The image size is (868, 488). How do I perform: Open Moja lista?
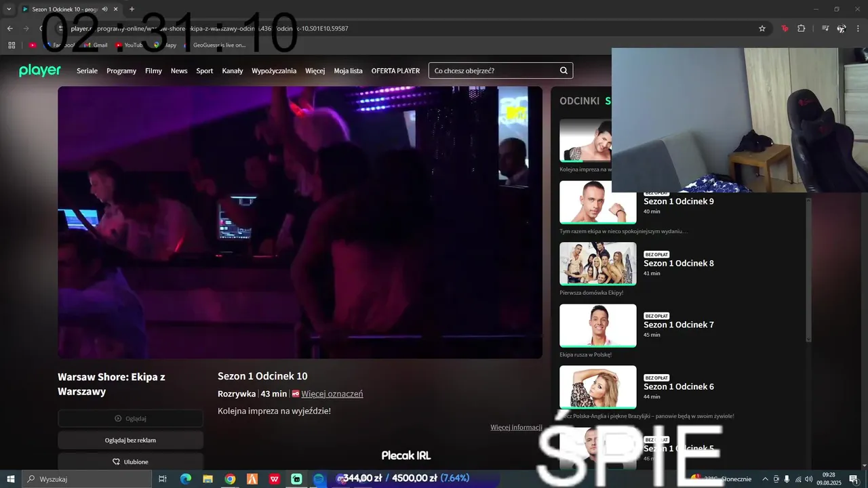click(349, 71)
